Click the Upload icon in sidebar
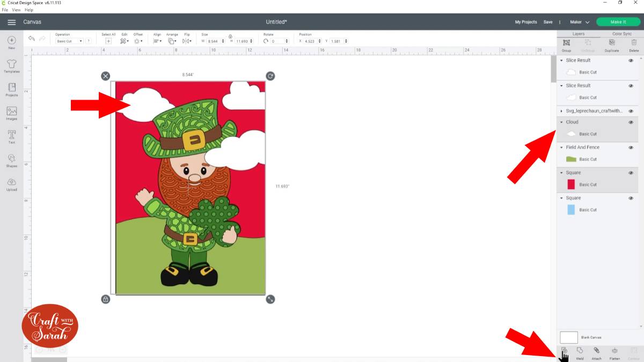644x362 pixels. (11, 183)
